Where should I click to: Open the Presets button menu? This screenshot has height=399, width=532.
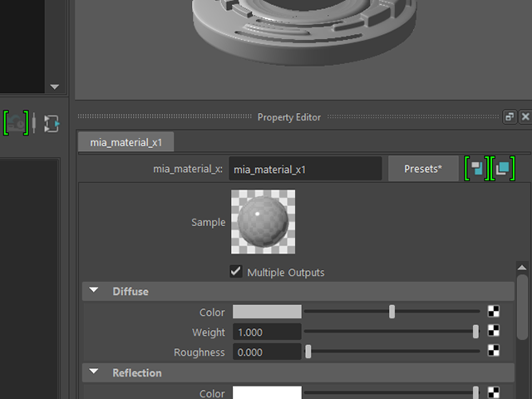coord(423,169)
